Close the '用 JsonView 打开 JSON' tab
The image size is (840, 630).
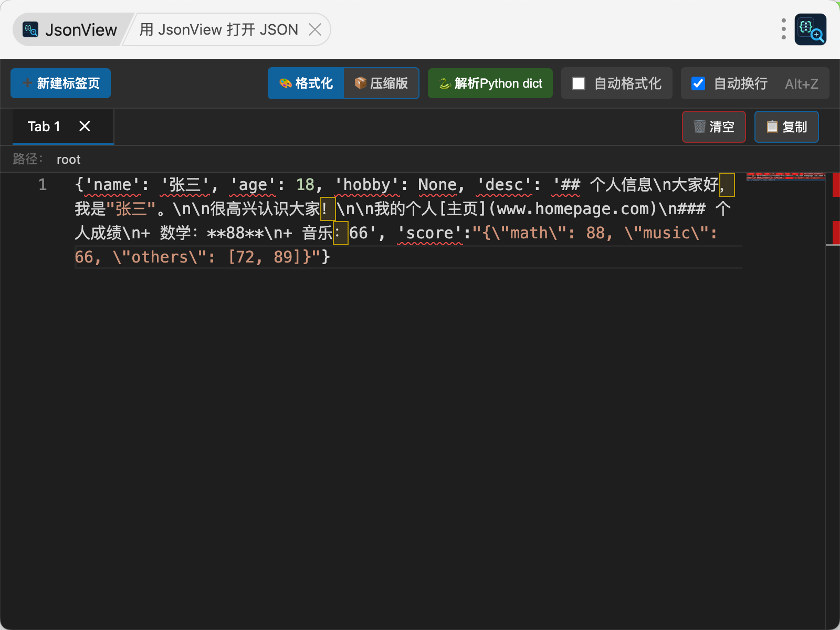click(x=315, y=29)
